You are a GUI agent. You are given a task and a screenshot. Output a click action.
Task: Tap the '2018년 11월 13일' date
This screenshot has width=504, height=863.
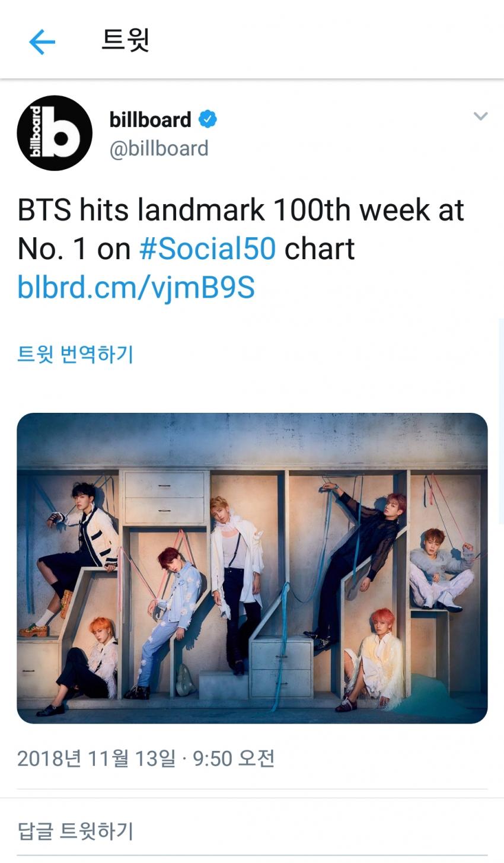pos(96,759)
